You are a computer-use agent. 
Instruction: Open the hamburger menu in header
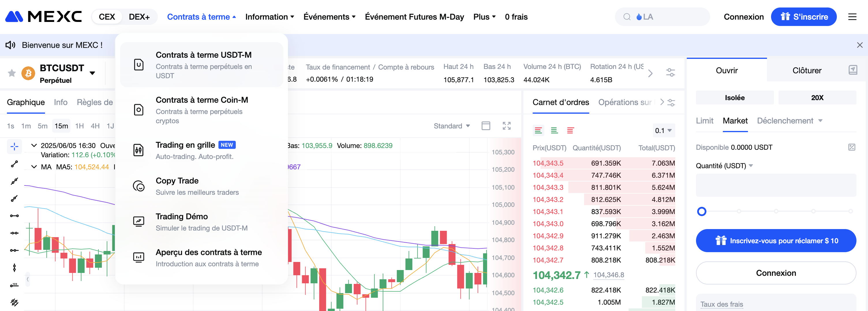[x=852, y=17]
